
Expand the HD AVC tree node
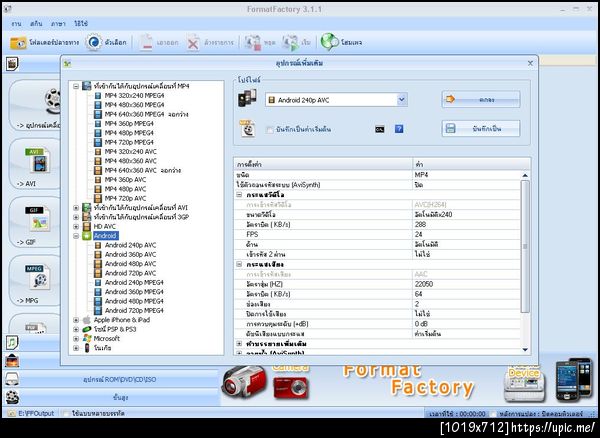click(76, 226)
